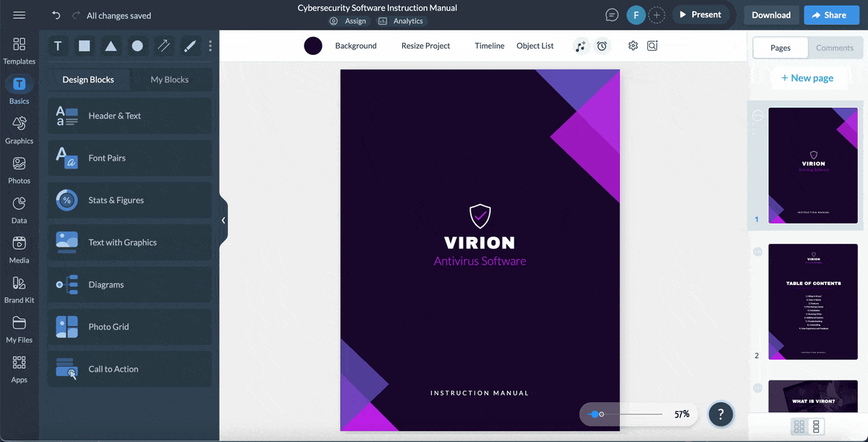Open the canvas settings gear
The height and width of the screenshot is (442, 868).
pos(633,46)
